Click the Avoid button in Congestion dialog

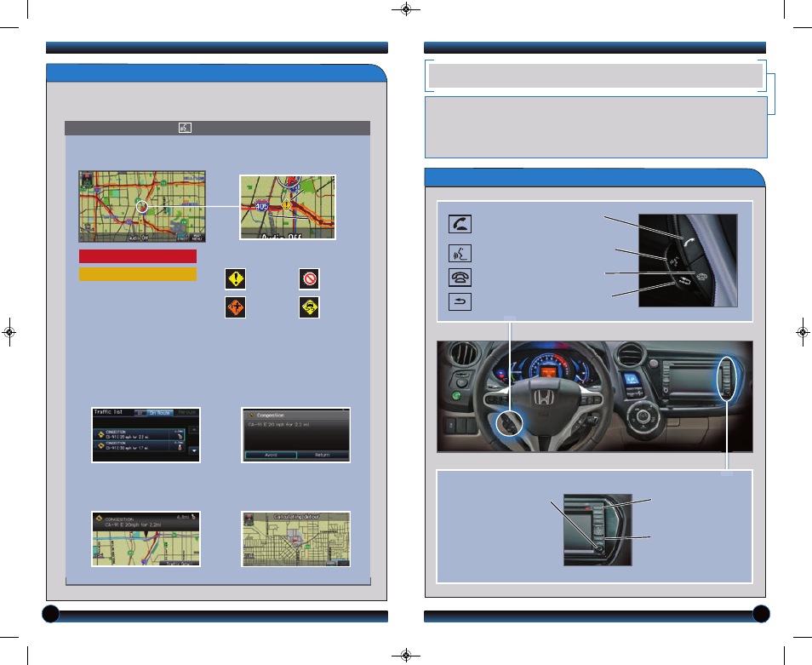pyautogui.click(x=271, y=455)
